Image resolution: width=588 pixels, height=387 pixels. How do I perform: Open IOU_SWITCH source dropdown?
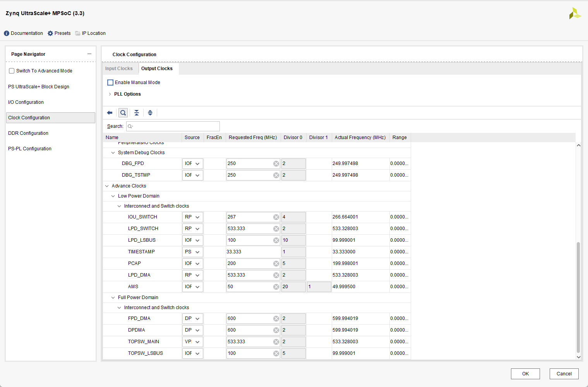(193, 217)
